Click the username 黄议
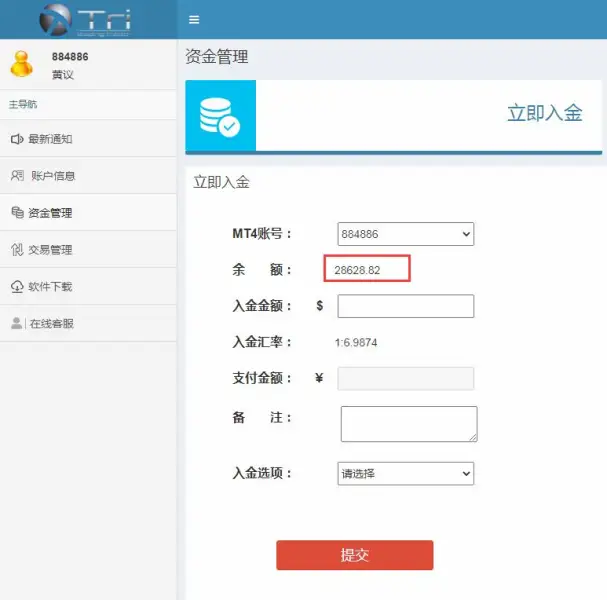The height and width of the screenshot is (600, 607). tap(63, 75)
